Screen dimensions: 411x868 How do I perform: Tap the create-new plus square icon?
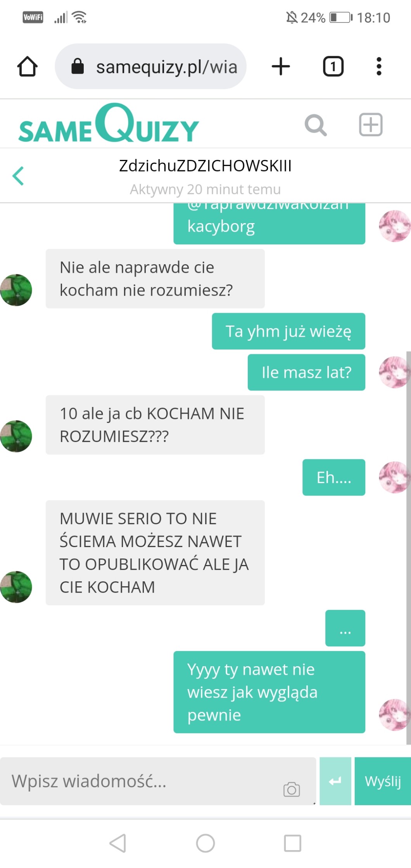pyautogui.click(x=371, y=125)
